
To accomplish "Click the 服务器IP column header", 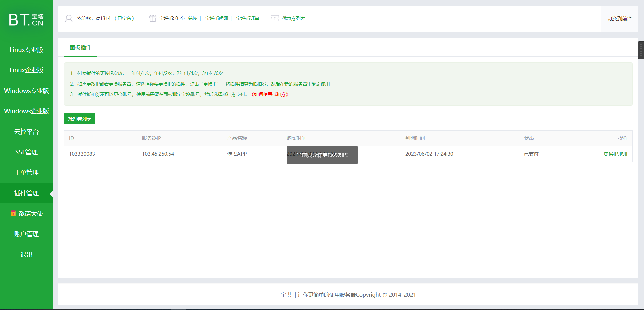I will [151, 138].
